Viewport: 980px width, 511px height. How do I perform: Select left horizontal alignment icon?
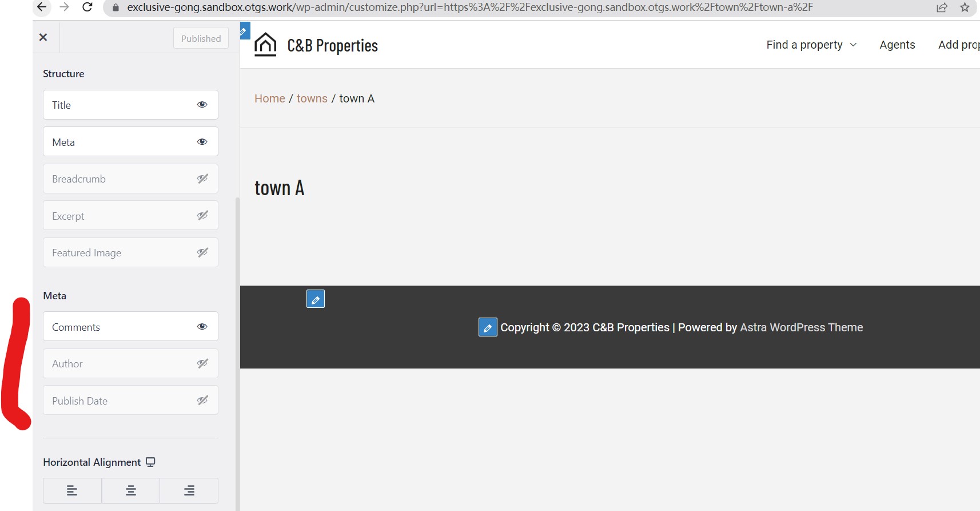72,490
